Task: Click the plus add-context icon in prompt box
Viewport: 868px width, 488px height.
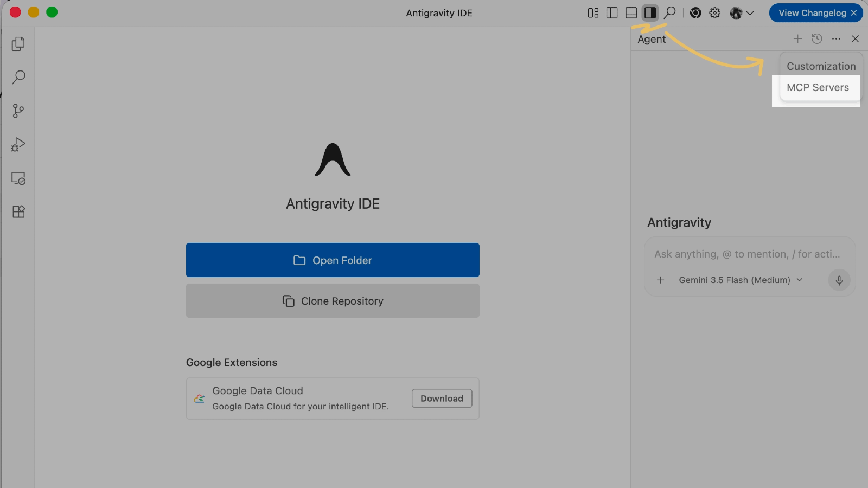Action: 660,280
